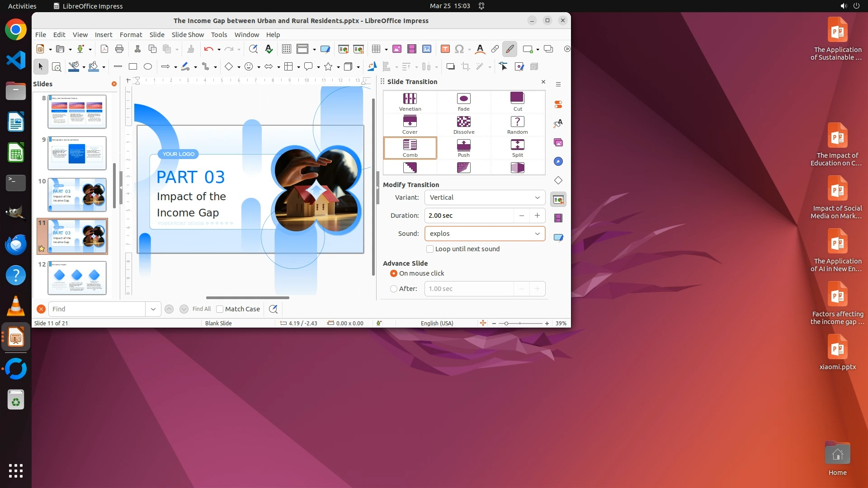
Task: Open the Chrome browser from dock
Action: coord(16,30)
